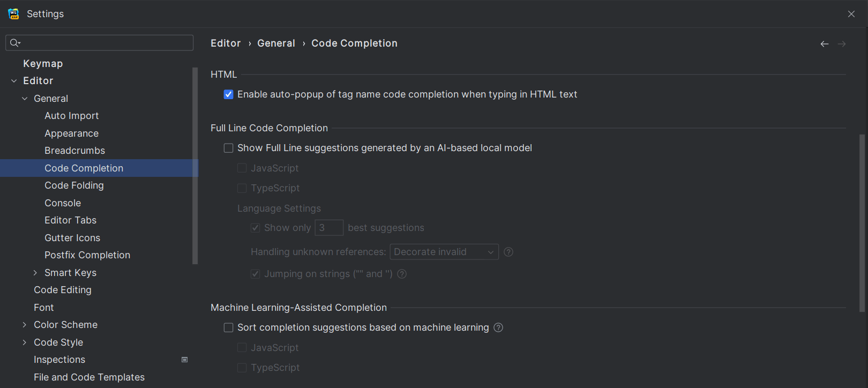Image resolution: width=868 pixels, height=388 pixels.
Task: Click the back navigation arrow
Action: click(x=825, y=44)
